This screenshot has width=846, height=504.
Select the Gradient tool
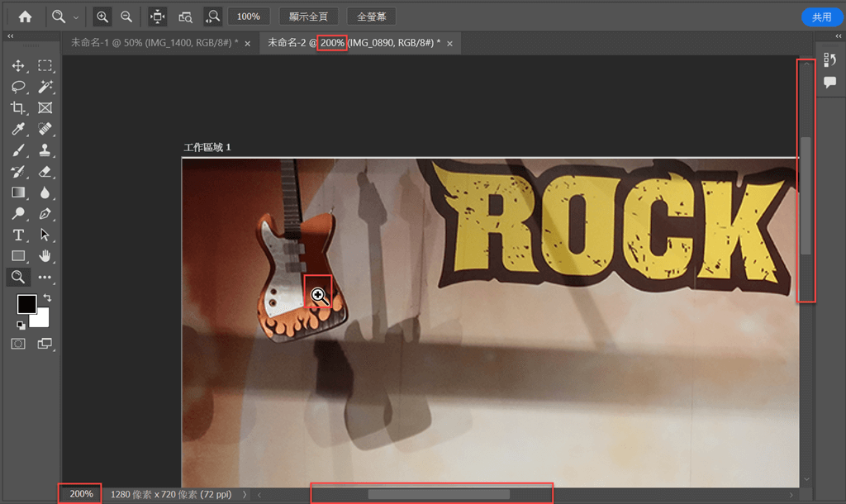click(18, 193)
